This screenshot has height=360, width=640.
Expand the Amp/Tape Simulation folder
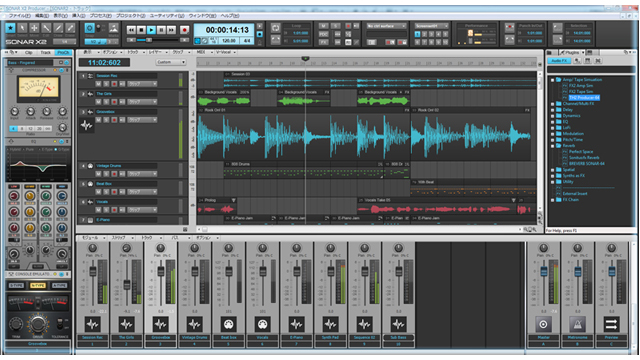click(553, 80)
